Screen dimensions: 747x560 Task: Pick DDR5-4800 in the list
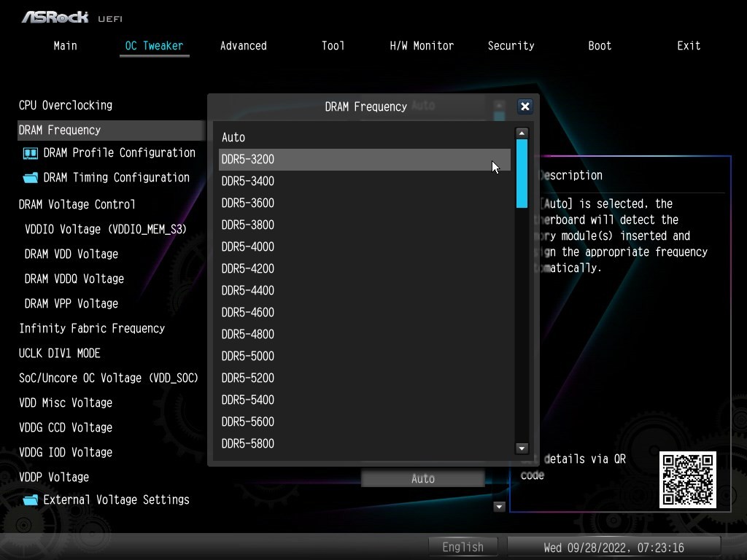click(x=364, y=334)
